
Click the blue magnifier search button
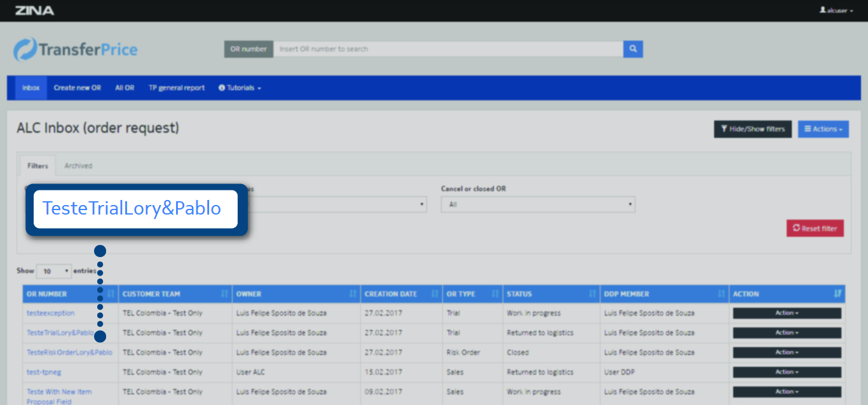coord(633,49)
